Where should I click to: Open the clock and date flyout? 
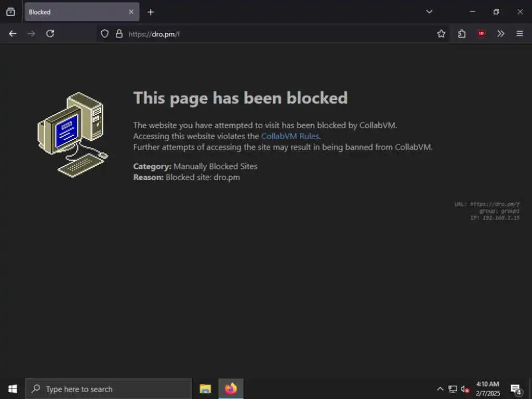[x=488, y=389]
